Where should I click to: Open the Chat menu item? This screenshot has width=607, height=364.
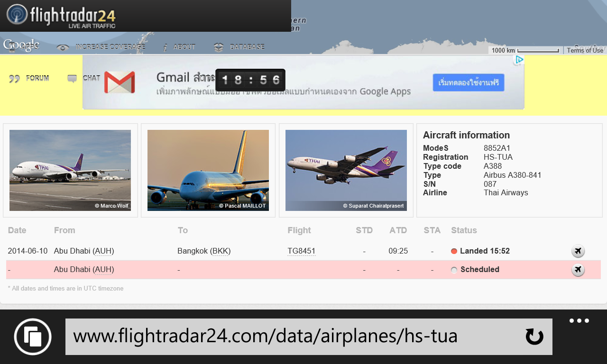coord(92,78)
